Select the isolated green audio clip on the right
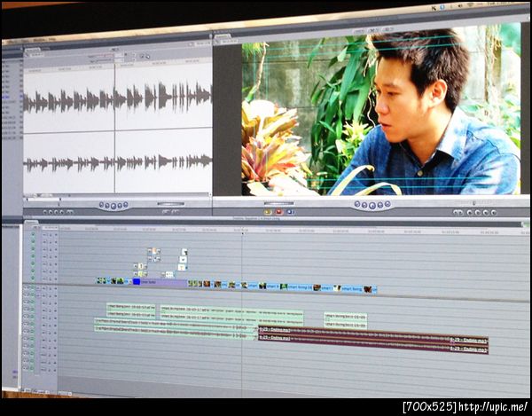The height and width of the screenshot is (416, 532). tap(346, 321)
